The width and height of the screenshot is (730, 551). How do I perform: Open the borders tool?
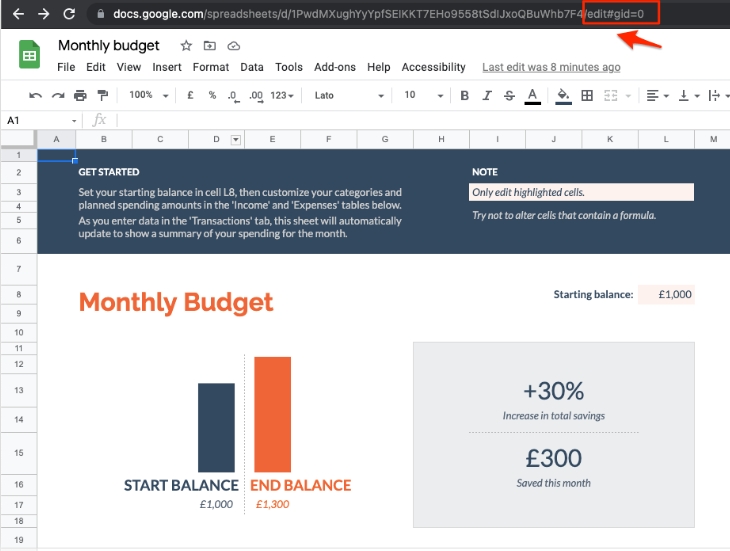[x=587, y=95]
